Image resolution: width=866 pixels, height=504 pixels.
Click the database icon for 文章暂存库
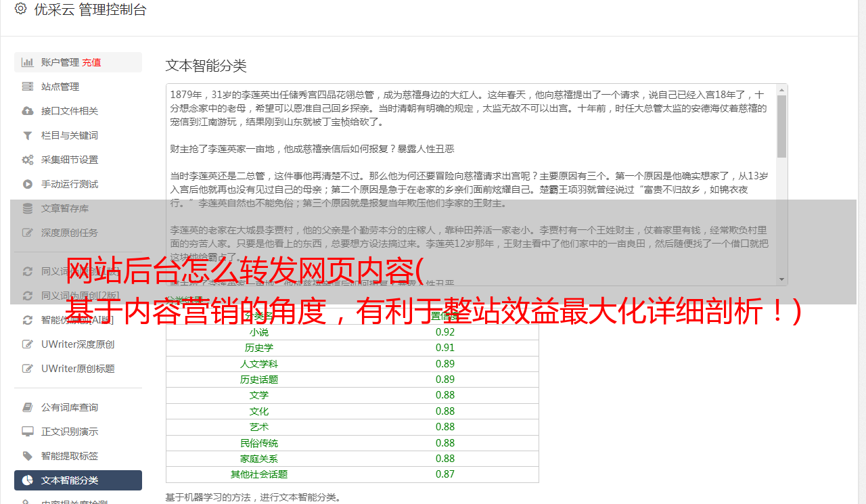point(28,208)
